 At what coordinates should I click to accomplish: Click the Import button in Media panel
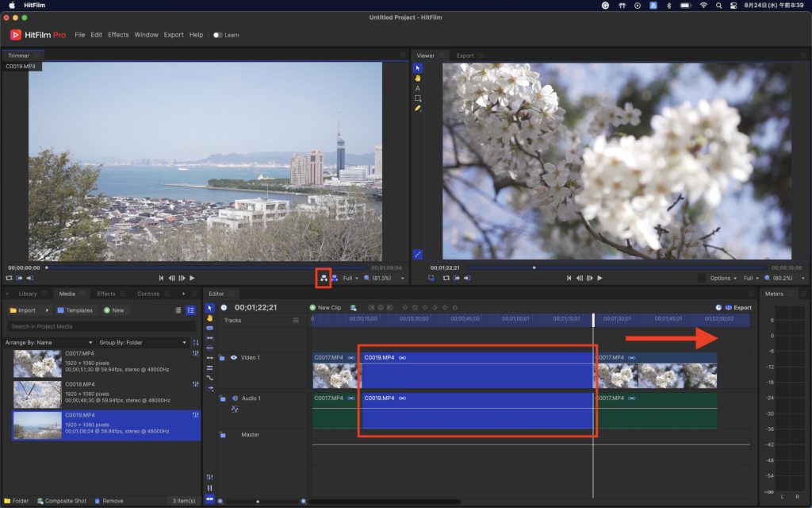tap(22, 310)
